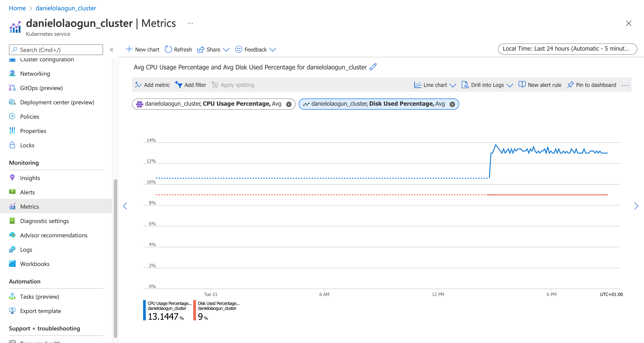Focus the Search (Cmd+/) field

pyautogui.click(x=56, y=50)
